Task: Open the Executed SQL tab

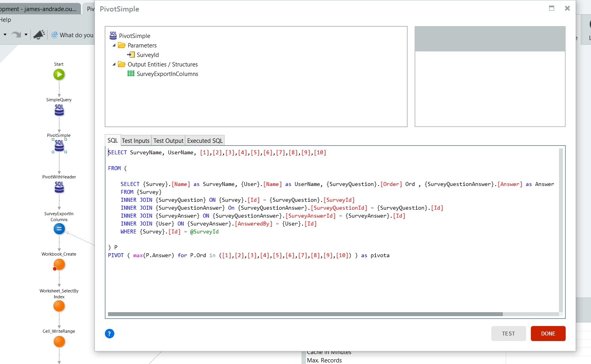Action: point(205,141)
